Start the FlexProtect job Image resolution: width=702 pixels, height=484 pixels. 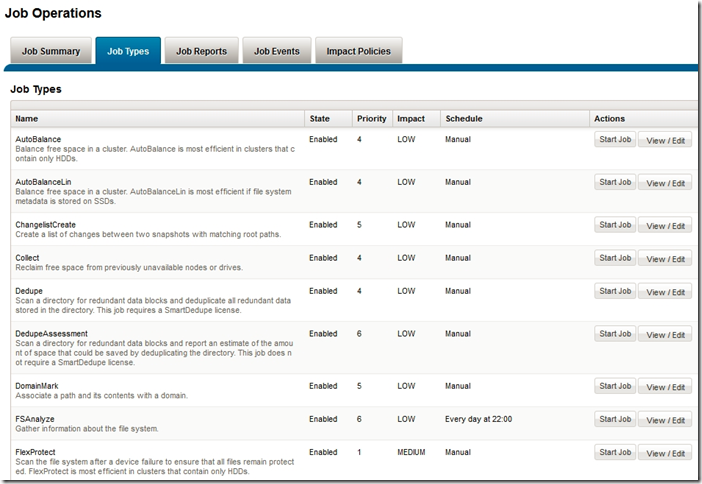pyautogui.click(x=615, y=452)
